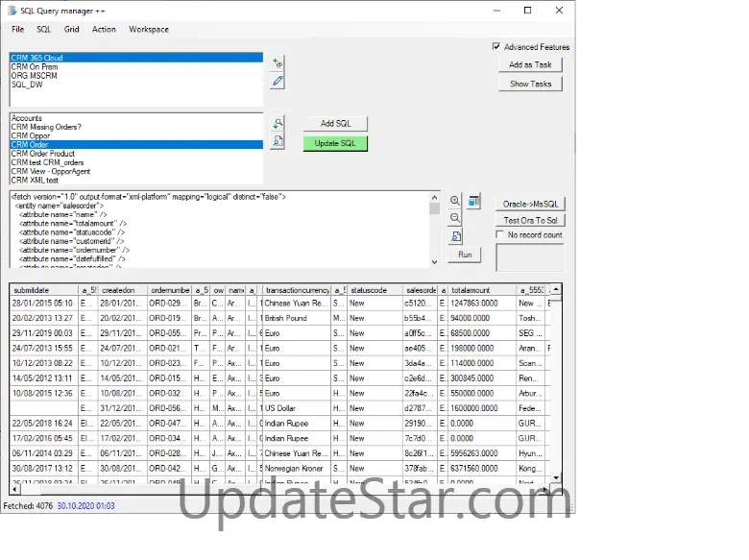Click the results grid scroll up arrow
This screenshot has width=749, height=560.
point(556,289)
